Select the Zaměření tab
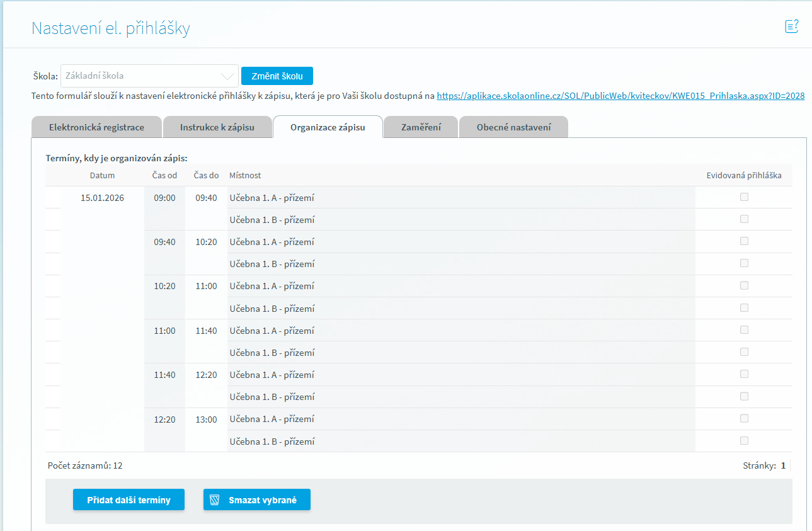This screenshot has height=531, width=812. [421, 127]
